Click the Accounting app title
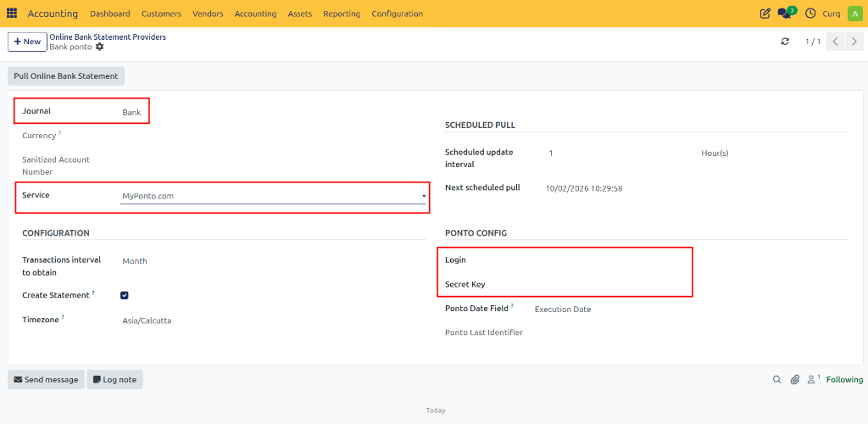The image size is (868, 424). point(53,14)
